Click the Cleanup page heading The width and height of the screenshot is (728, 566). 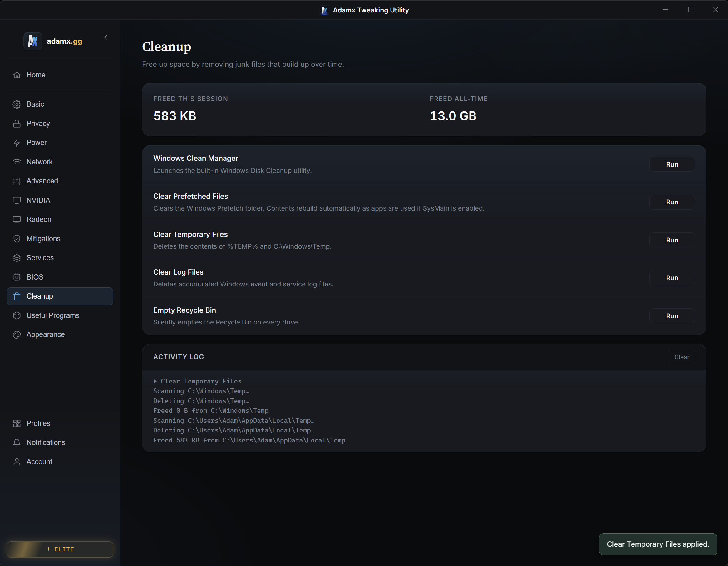tap(166, 47)
